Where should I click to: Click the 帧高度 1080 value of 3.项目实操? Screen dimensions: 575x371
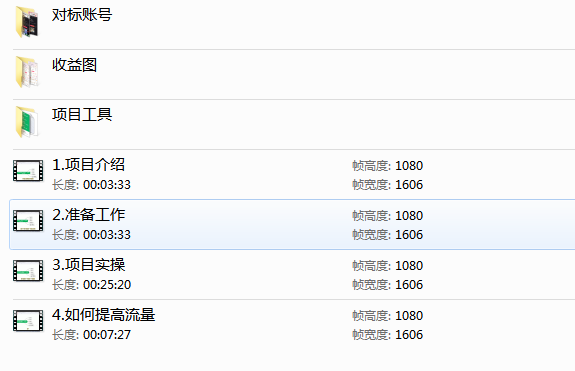(x=409, y=266)
